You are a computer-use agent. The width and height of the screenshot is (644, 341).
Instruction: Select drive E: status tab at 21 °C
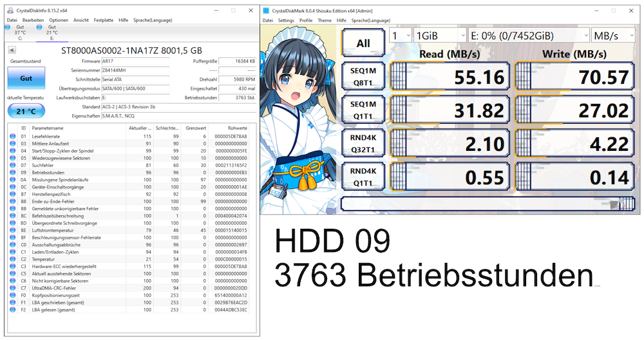point(52,32)
